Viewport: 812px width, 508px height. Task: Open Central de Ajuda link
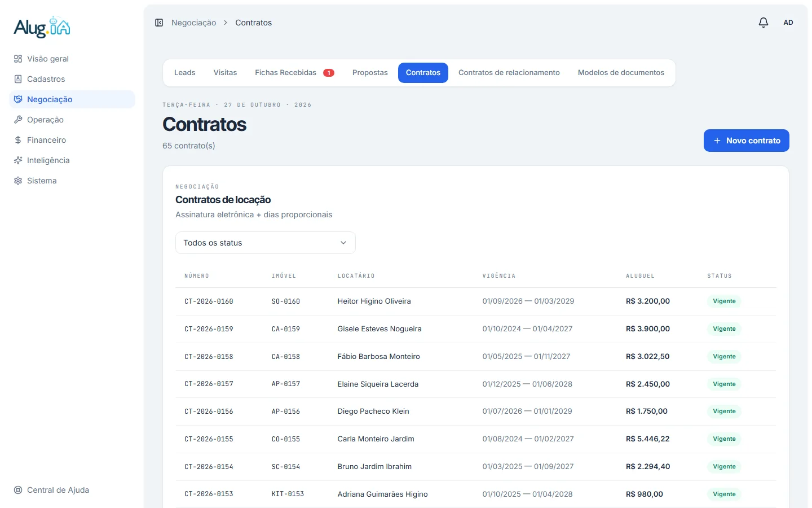click(72, 490)
